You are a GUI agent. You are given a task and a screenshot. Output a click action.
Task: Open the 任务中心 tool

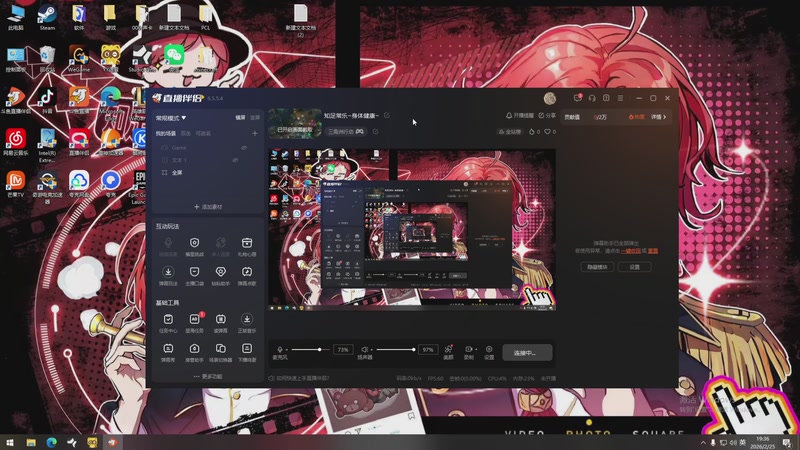point(168,323)
